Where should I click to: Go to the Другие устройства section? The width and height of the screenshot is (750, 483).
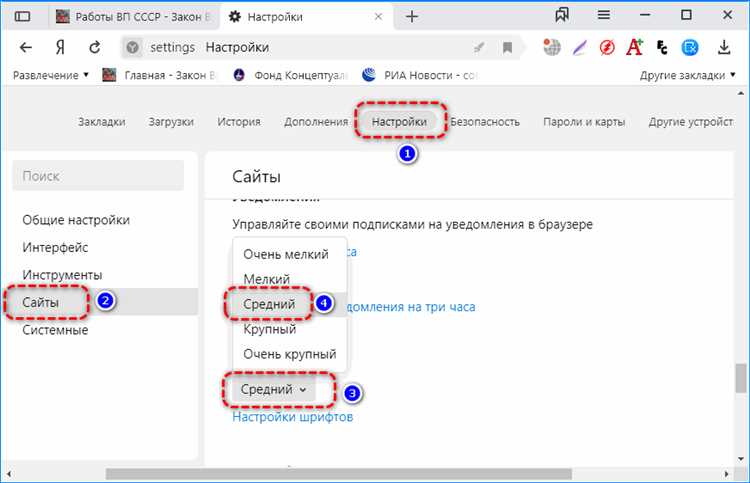691,122
